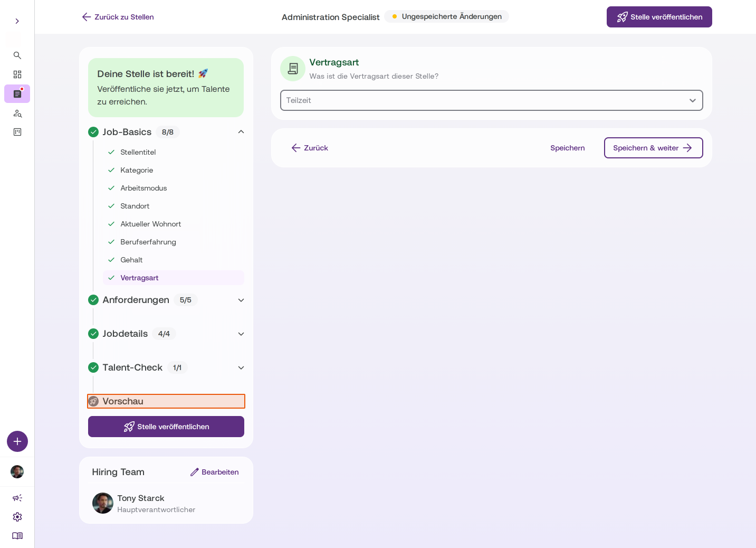756x548 pixels.
Task: Click the user avatar in sidebar
Action: [17, 471]
